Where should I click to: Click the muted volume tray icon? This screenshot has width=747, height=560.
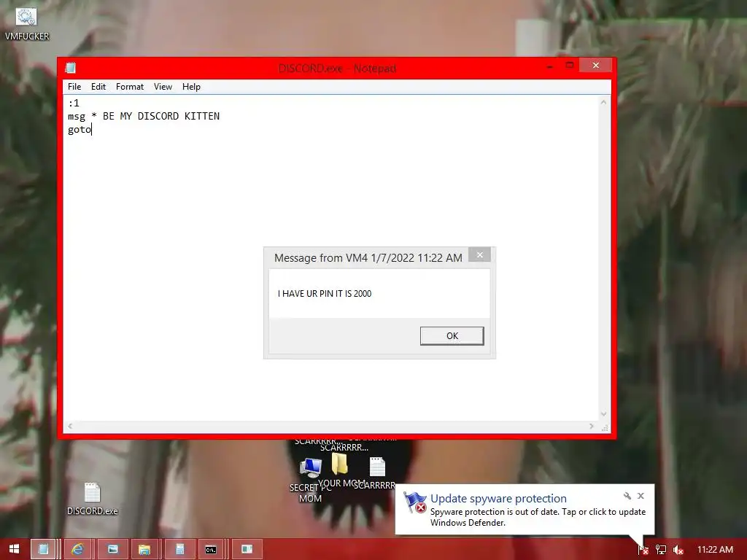(678, 550)
